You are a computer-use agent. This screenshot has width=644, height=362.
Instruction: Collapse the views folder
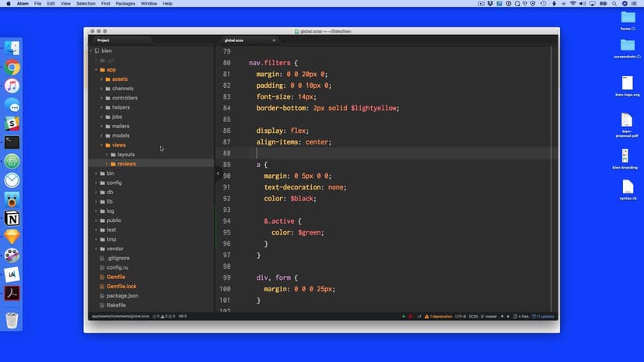(102, 145)
